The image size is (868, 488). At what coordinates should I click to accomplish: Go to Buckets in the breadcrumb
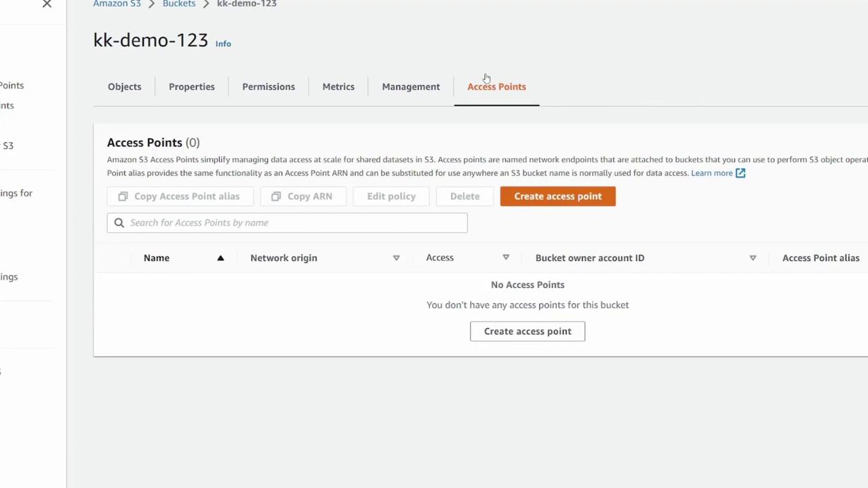(179, 4)
